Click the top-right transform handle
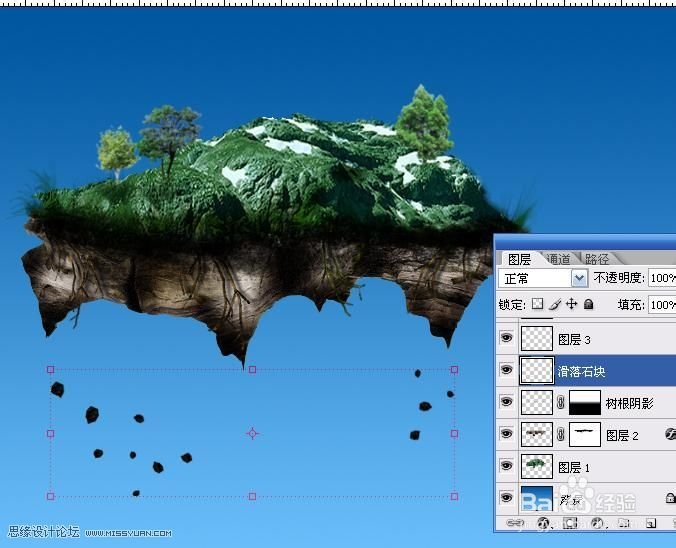Screen dimensions: 676x548 click(454, 370)
